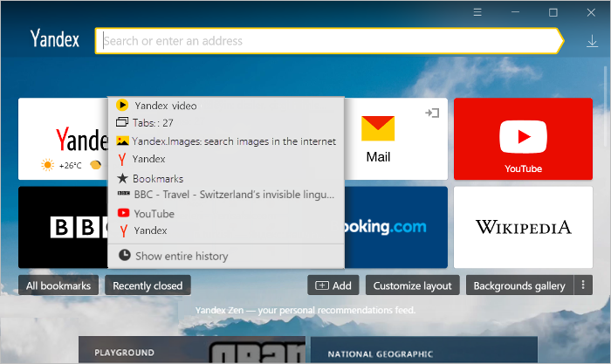Open the BBC tile
The image size is (611, 364).
[63, 227]
